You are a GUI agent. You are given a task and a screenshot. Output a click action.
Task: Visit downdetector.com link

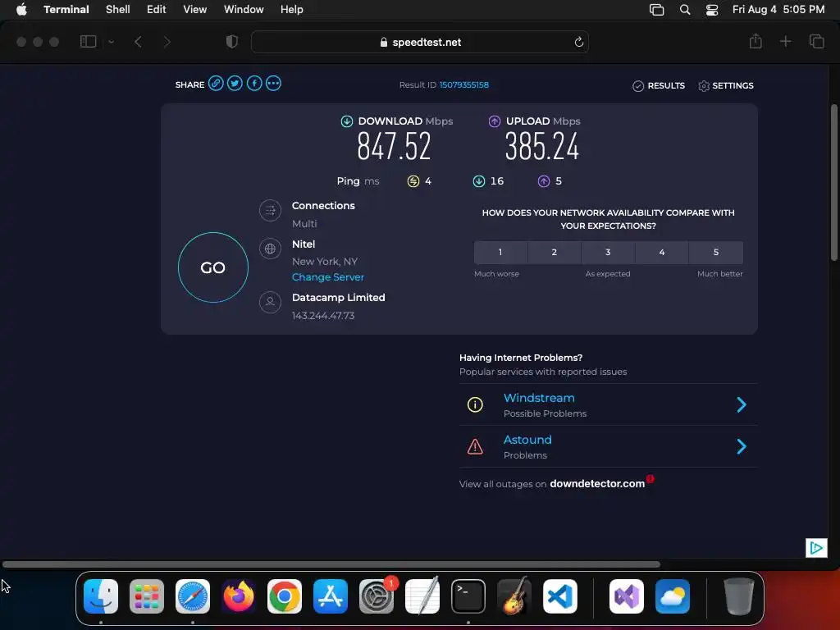point(597,483)
